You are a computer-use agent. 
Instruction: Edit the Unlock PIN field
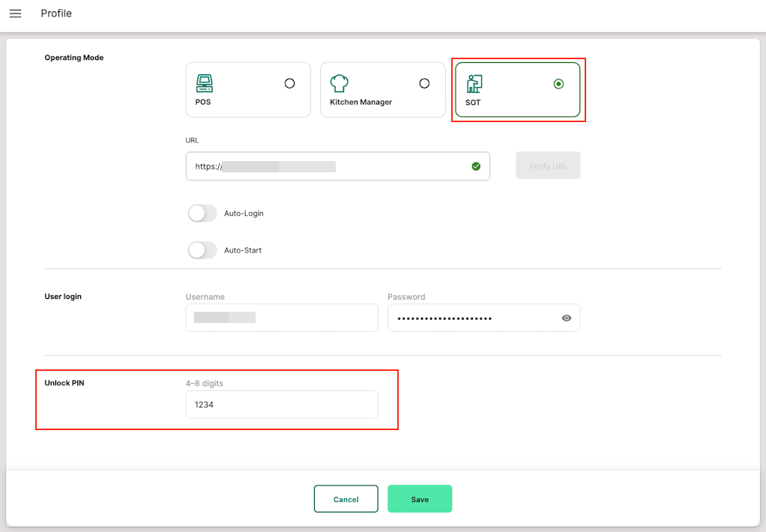click(x=281, y=405)
